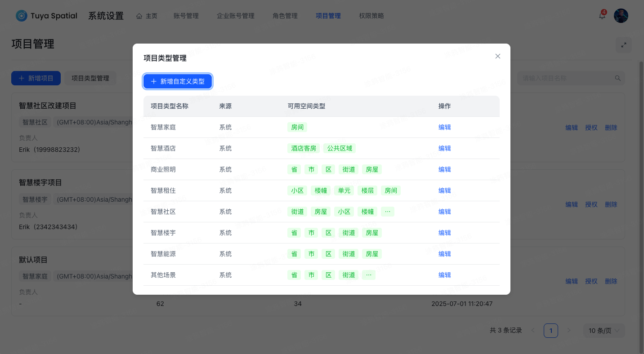The width and height of the screenshot is (644, 354).
Task: Edit the 智慧楼宇 project type
Action: [445, 233]
